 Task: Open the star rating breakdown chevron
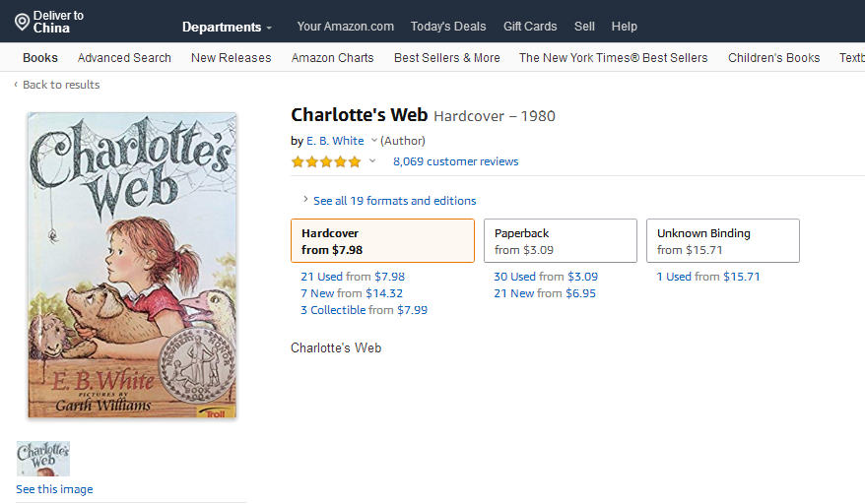pyautogui.click(x=372, y=161)
